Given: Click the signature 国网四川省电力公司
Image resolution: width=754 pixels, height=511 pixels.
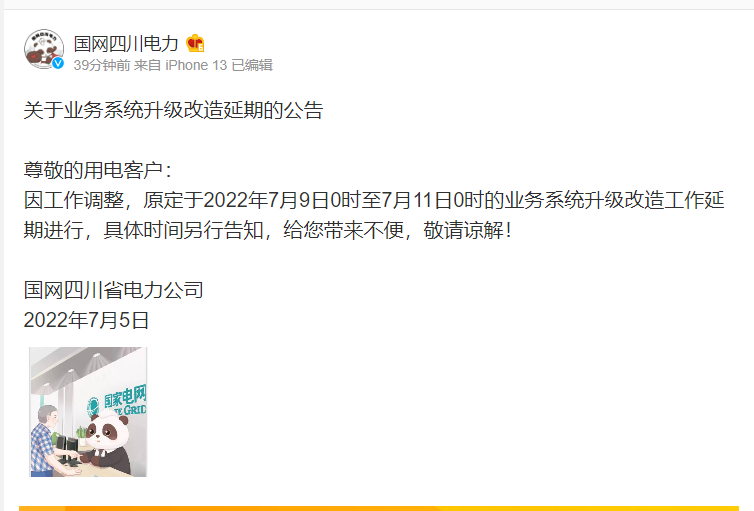Looking at the screenshot, I should coord(113,290).
